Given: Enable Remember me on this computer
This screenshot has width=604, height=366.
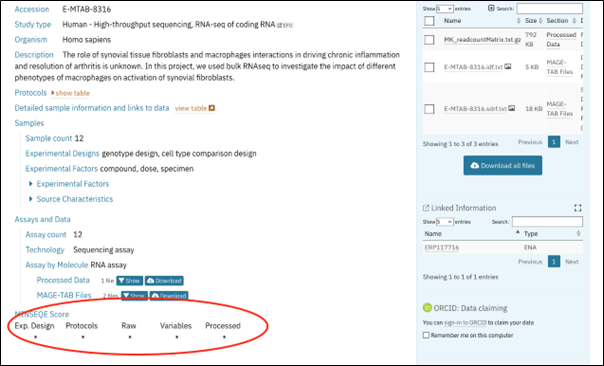Looking at the screenshot, I should coord(426,335).
